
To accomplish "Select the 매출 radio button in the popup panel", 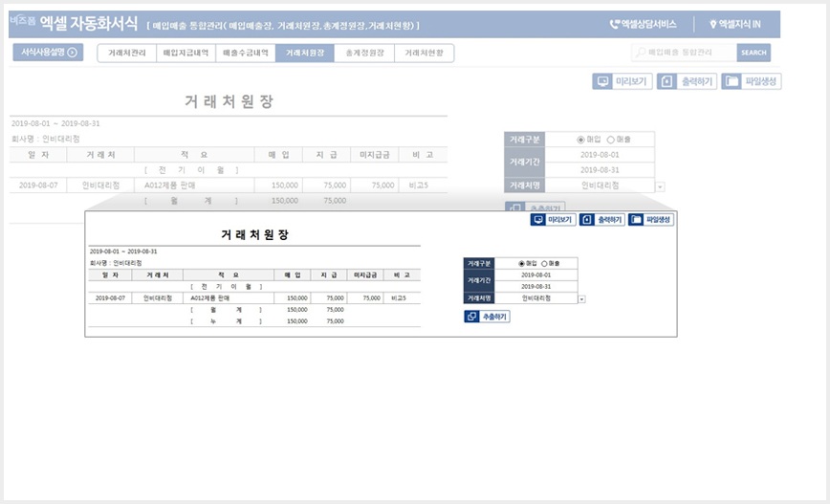I will pos(544,264).
